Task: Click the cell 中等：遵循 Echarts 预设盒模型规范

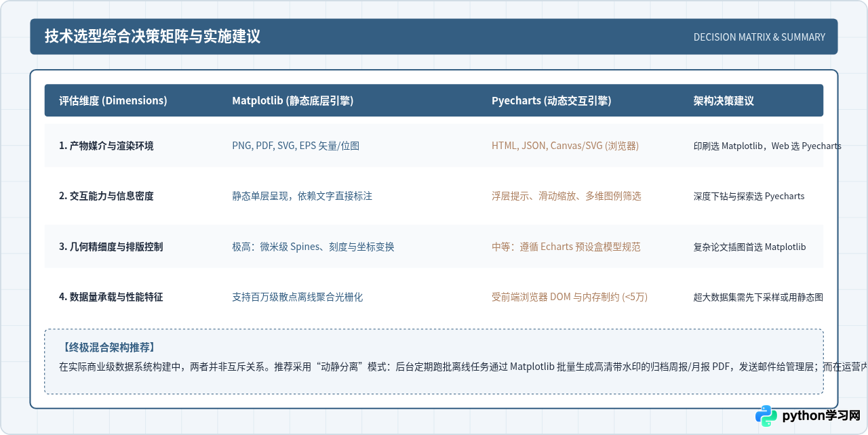Action: point(566,247)
